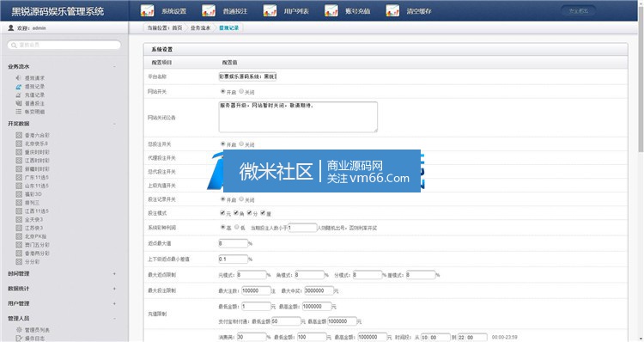The image size is (644, 342).
Task: Select 关闭 for 投注记录开关
Action: pos(241,199)
